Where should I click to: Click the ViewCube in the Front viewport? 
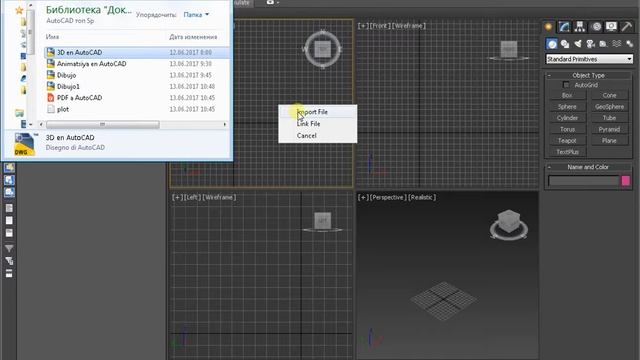pyautogui.click(x=509, y=49)
